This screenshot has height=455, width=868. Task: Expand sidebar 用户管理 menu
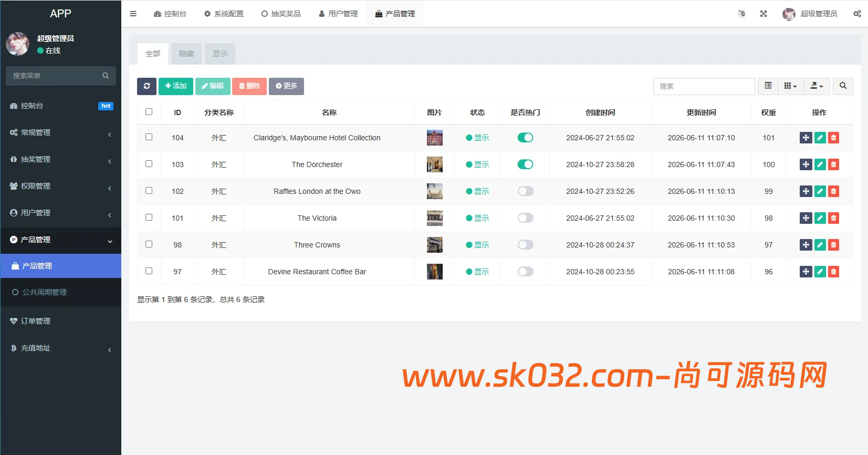tap(61, 213)
